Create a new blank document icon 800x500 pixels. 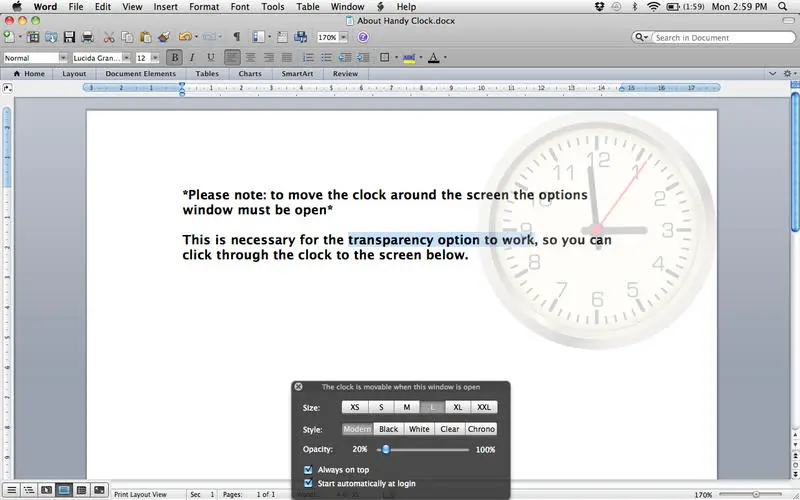(9, 37)
